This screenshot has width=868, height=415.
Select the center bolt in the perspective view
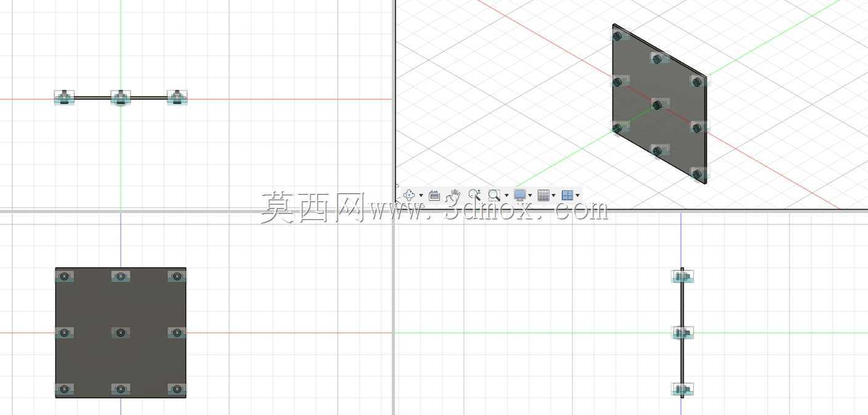pyautogui.click(x=657, y=105)
